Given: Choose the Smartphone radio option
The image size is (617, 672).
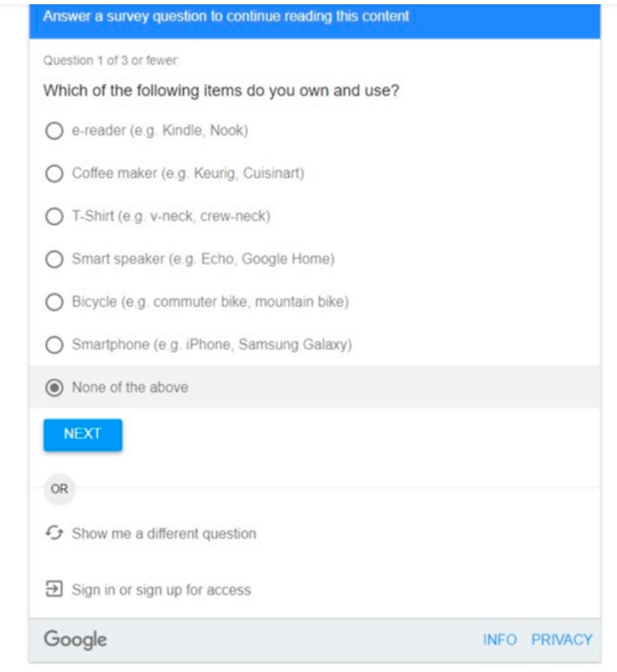Looking at the screenshot, I should pyautogui.click(x=54, y=344).
